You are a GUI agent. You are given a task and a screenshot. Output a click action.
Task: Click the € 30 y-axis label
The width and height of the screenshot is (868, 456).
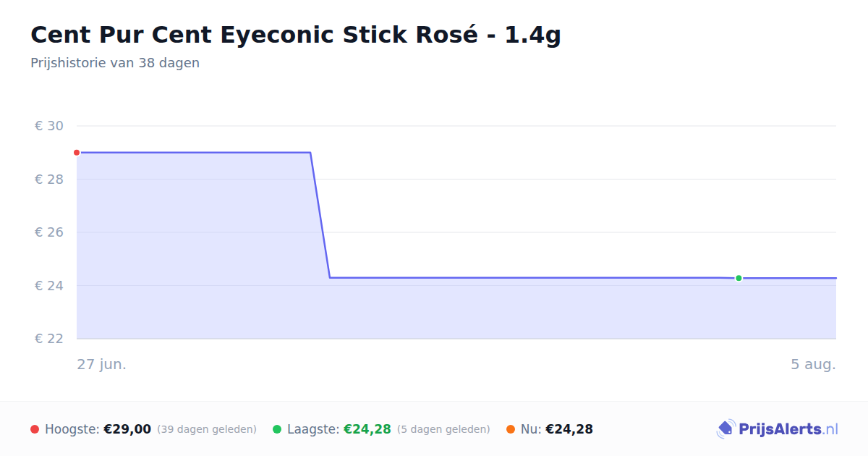[49, 126]
